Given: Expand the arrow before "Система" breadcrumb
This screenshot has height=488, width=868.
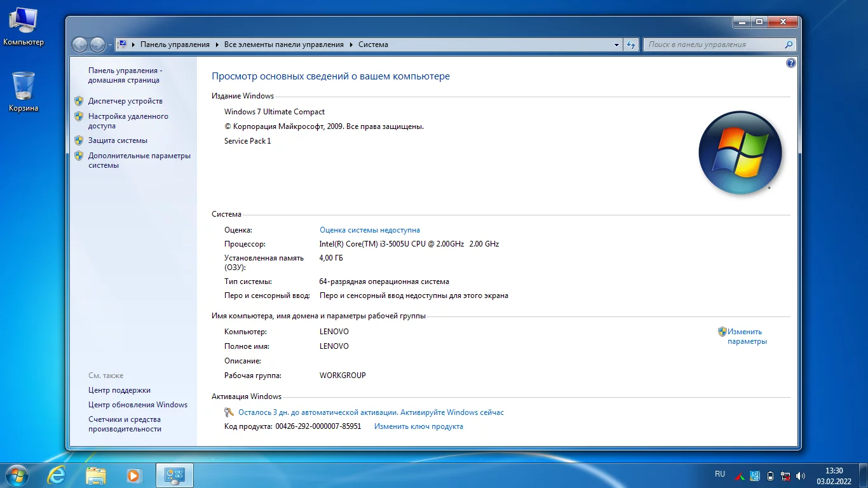Looking at the screenshot, I should (x=351, y=44).
